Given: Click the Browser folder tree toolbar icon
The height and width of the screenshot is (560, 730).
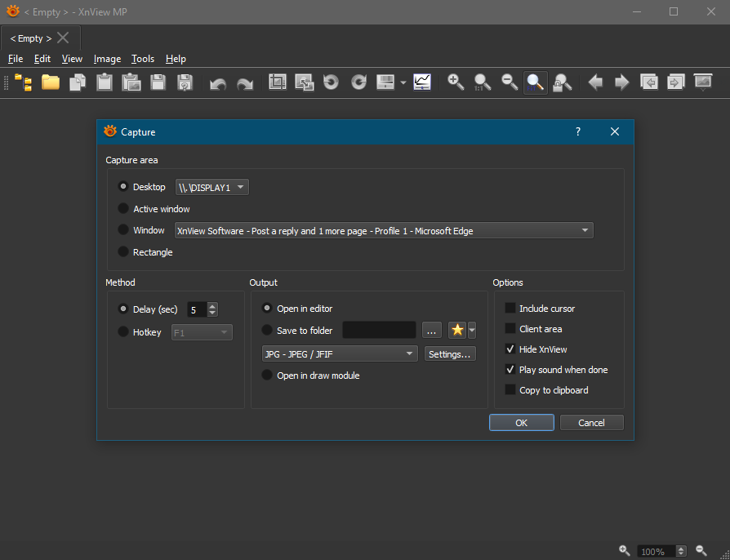Looking at the screenshot, I should 24,82.
